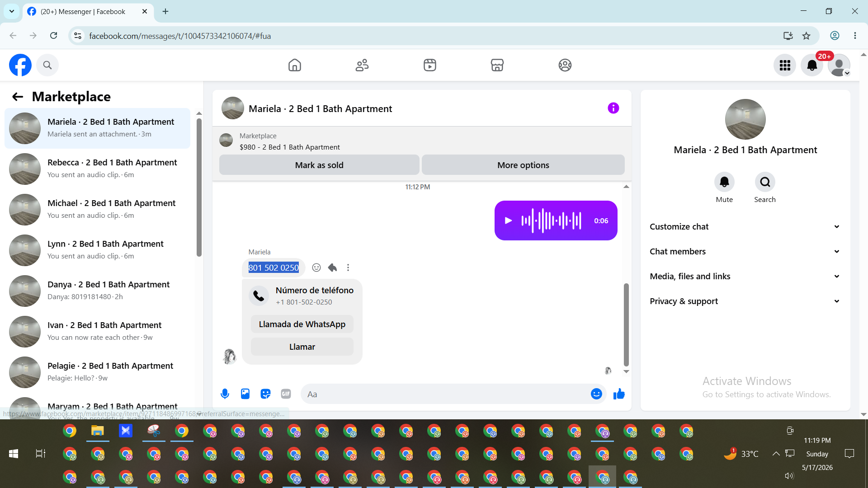Select the Messenger | Facebook browser tab
The width and height of the screenshot is (868, 488).
point(88,12)
